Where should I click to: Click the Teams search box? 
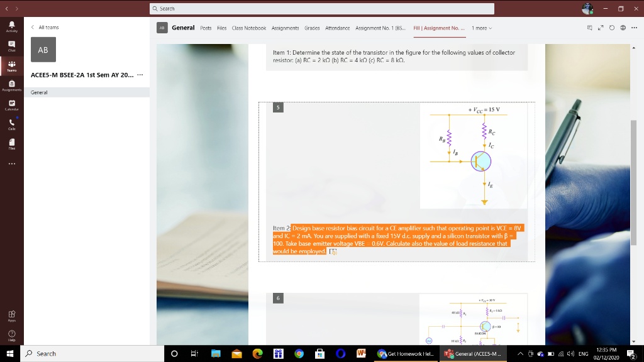(321, 9)
